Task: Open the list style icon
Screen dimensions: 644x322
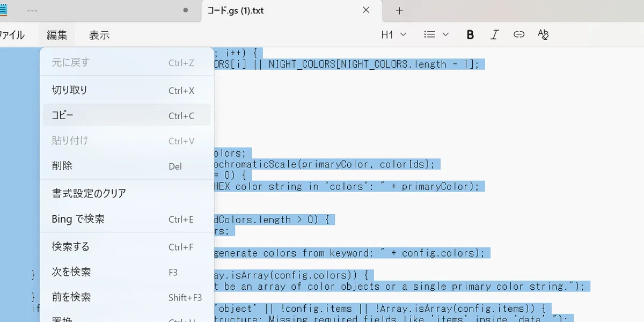Action: pyautogui.click(x=429, y=35)
